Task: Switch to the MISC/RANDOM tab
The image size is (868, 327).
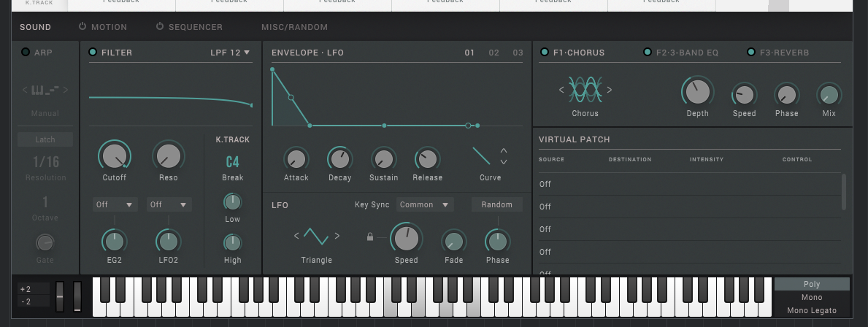Action: click(294, 27)
